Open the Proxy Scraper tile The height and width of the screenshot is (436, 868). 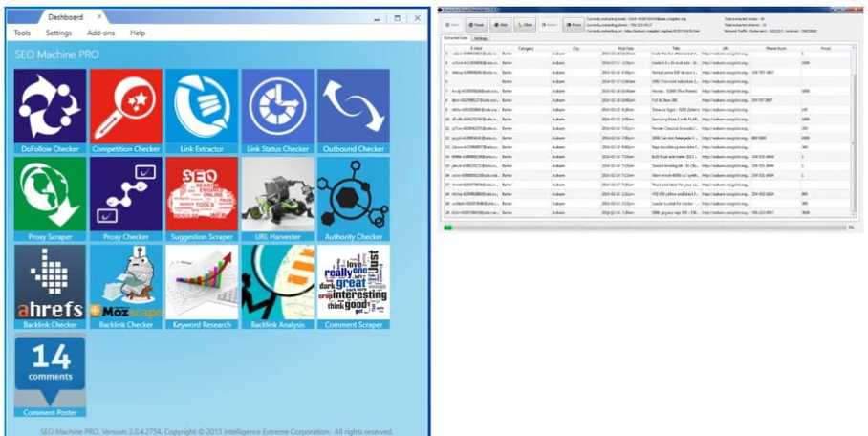50,200
